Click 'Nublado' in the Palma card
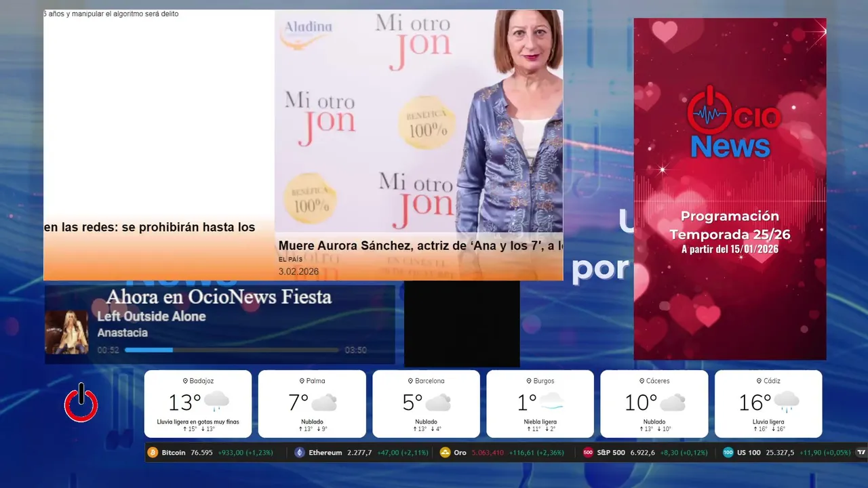 312,422
